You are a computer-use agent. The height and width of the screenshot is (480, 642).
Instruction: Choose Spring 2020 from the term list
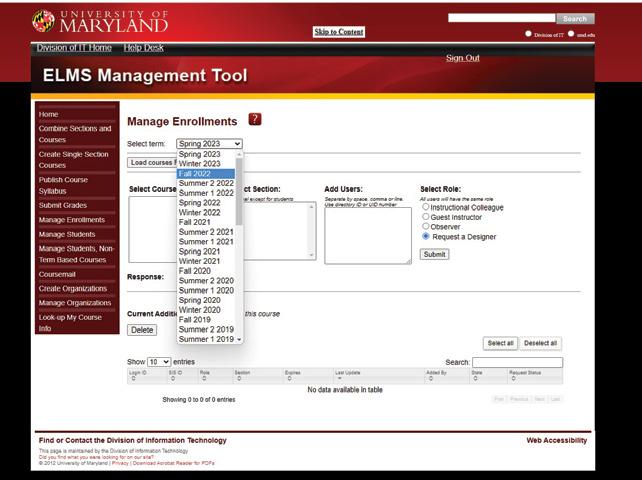pyautogui.click(x=206, y=300)
